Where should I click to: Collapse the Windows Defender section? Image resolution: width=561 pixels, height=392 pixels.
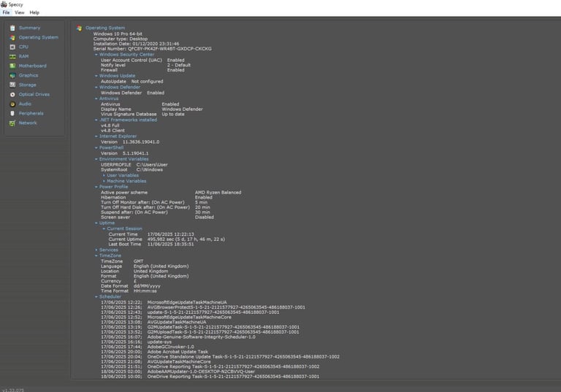96,88
